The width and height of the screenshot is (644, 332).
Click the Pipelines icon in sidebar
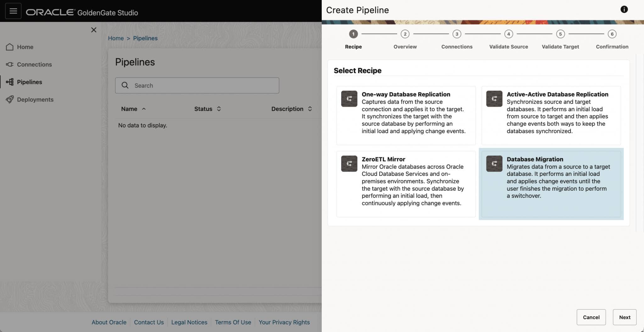pos(10,82)
